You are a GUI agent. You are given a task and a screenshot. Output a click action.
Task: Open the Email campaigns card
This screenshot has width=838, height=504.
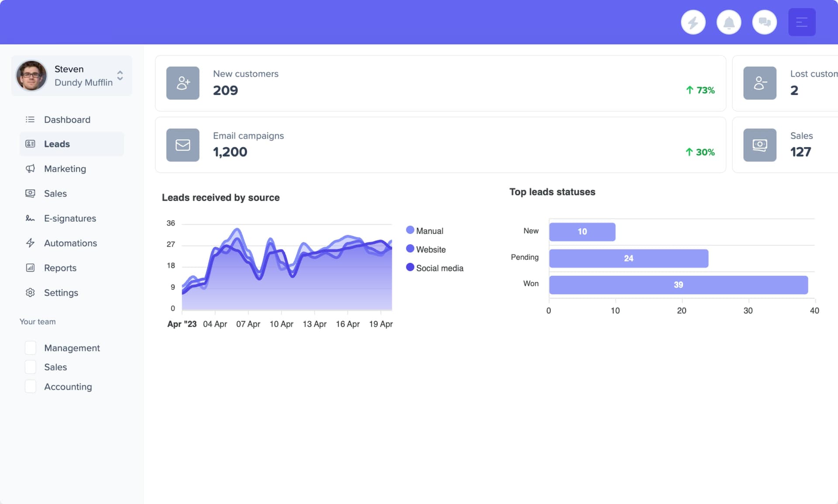point(440,145)
